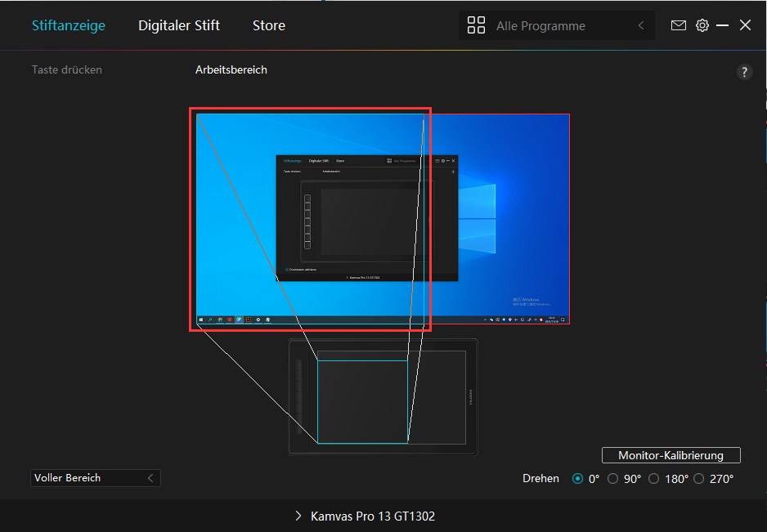
Task: Open settings via the gear icon
Action: tap(702, 25)
